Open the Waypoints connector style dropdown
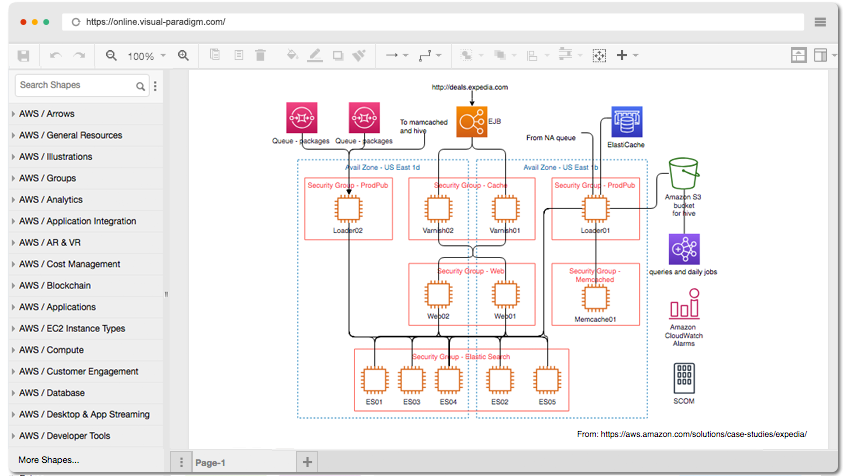 (x=430, y=55)
